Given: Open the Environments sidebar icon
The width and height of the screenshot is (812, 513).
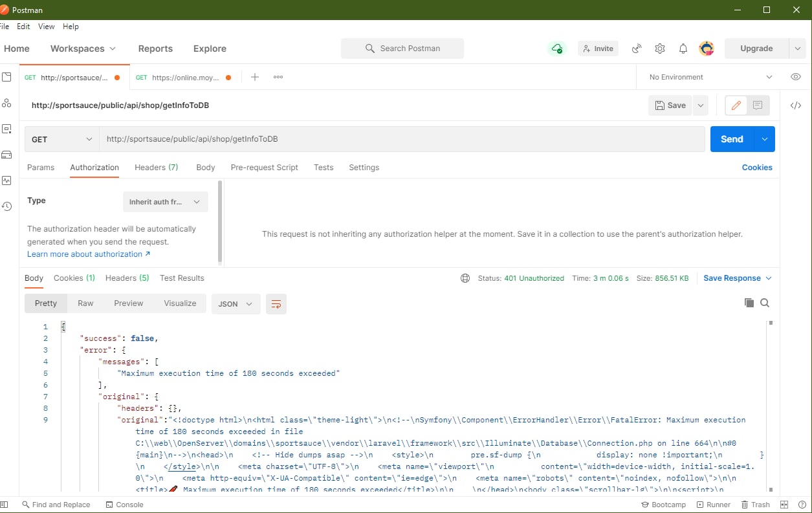Looking at the screenshot, I should tap(6, 129).
